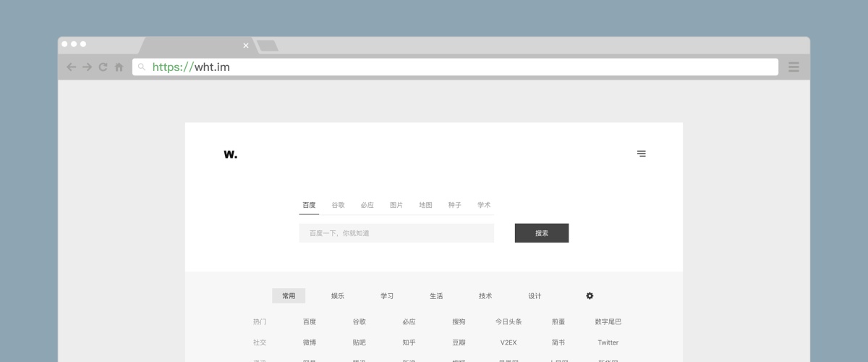Open the 贴吧 link
The height and width of the screenshot is (362, 868).
pos(359,342)
